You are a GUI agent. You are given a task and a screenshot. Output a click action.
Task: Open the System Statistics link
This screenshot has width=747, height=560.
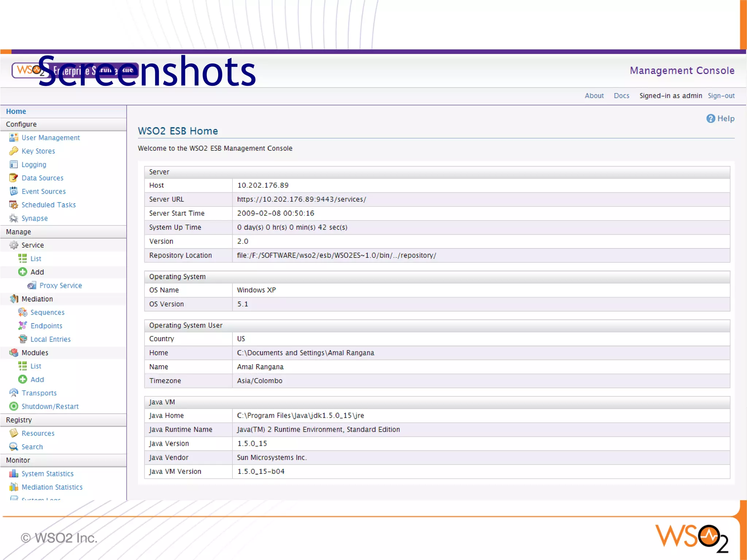[47, 474]
